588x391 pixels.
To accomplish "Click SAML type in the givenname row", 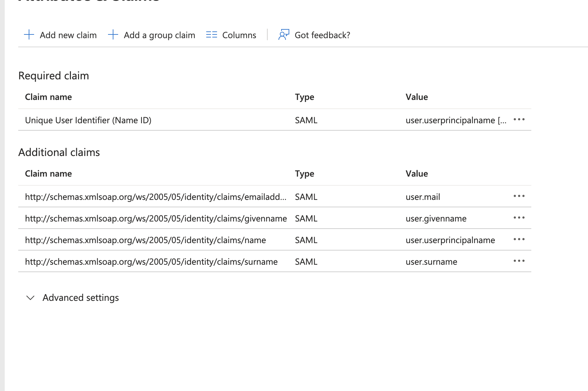I will pos(306,218).
